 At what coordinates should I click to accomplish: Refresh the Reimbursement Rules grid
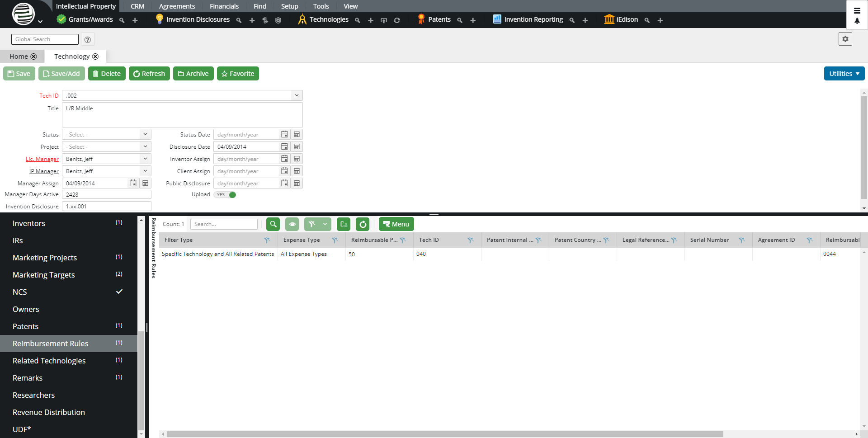[x=363, y=224]
